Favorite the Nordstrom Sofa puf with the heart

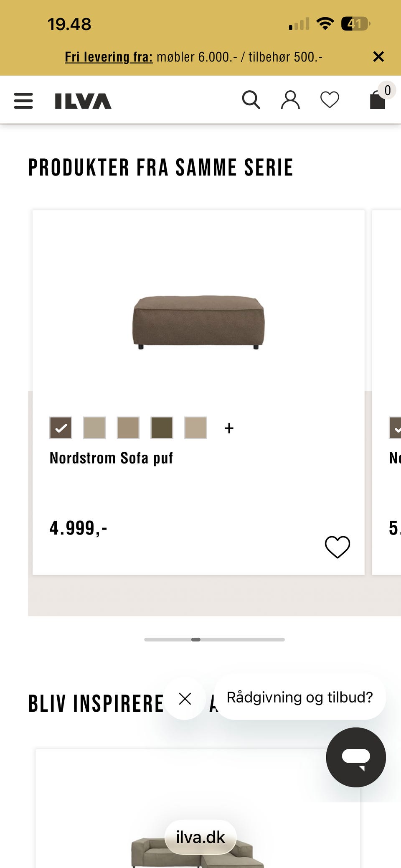pos(337,546)
